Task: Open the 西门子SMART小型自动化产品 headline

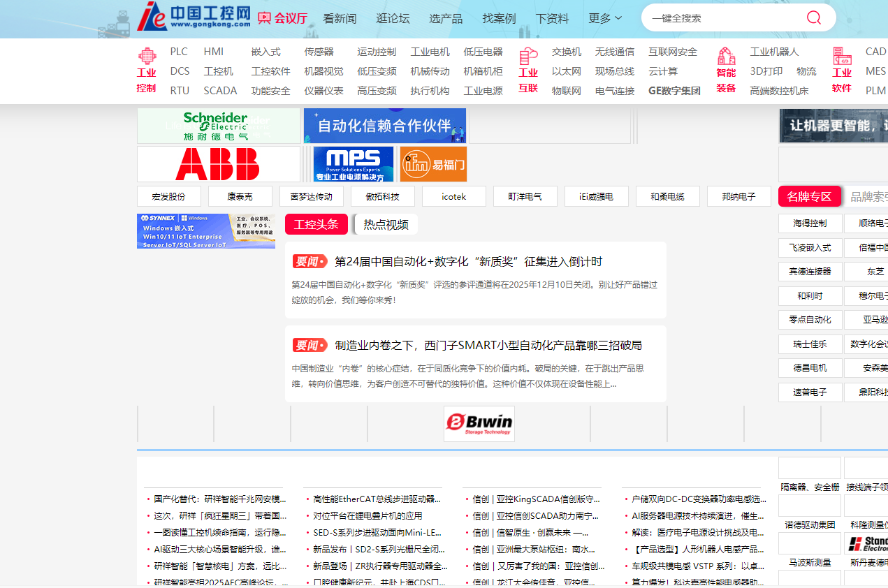Action: 488,345
